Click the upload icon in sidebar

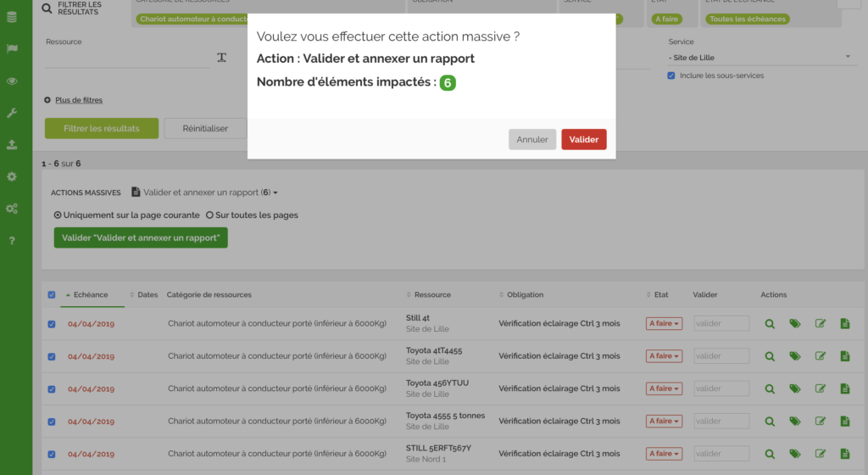[x=12, y=145]
